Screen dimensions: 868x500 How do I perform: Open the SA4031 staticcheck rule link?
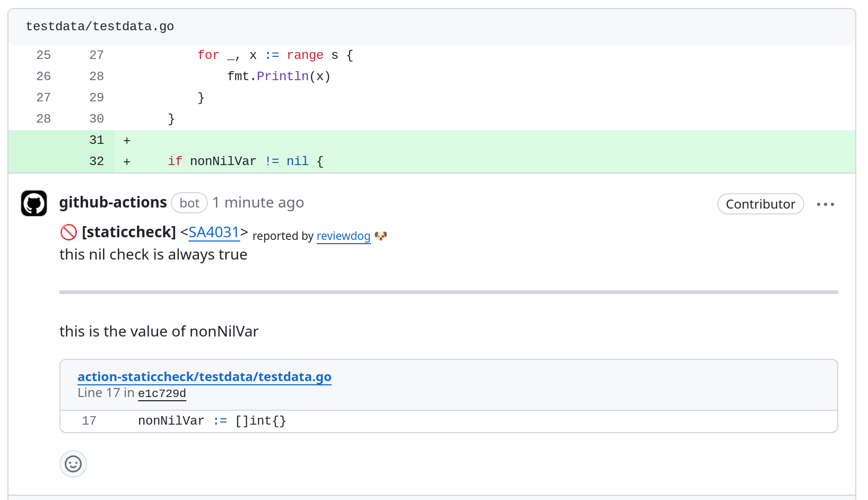click(214, 232)
